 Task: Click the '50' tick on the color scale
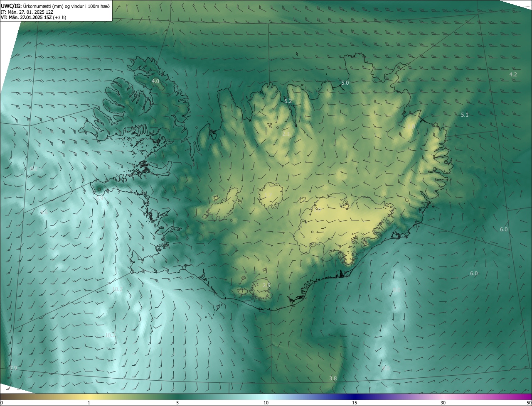529,403
